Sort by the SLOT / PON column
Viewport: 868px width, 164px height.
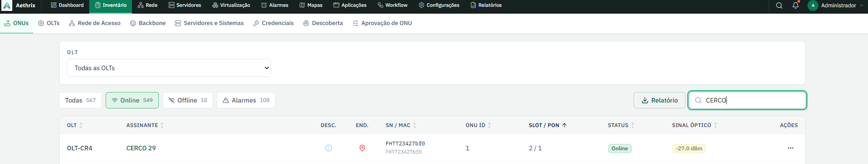coord(548,125)
